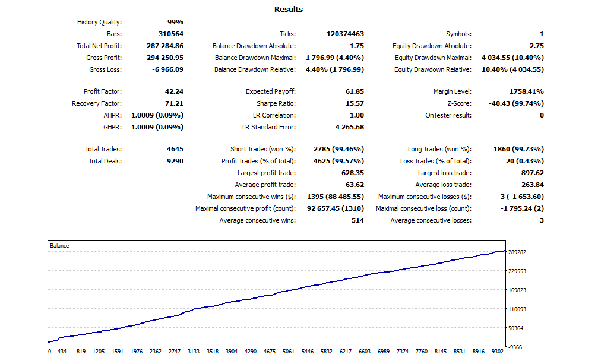Click the Equity Drawdown Maximal value

512,58
